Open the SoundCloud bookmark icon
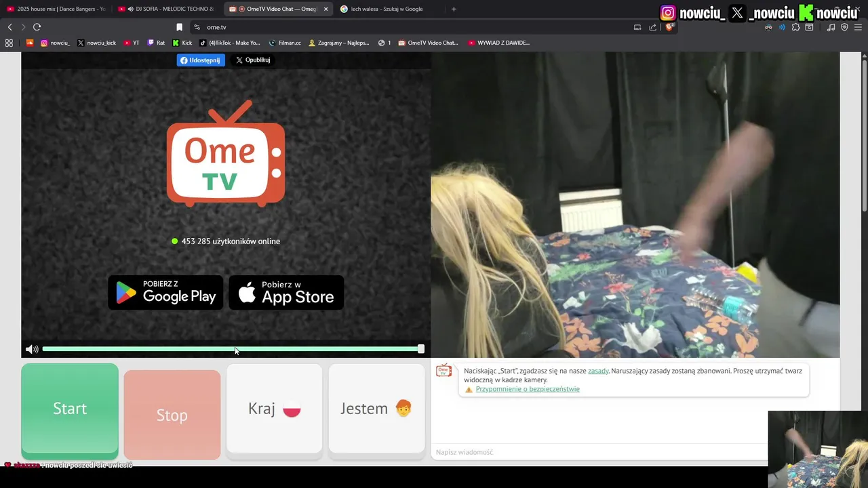Image resolution: width=868 pixels, height=488 pixels. pyautogui.click(x=30, y=43)
